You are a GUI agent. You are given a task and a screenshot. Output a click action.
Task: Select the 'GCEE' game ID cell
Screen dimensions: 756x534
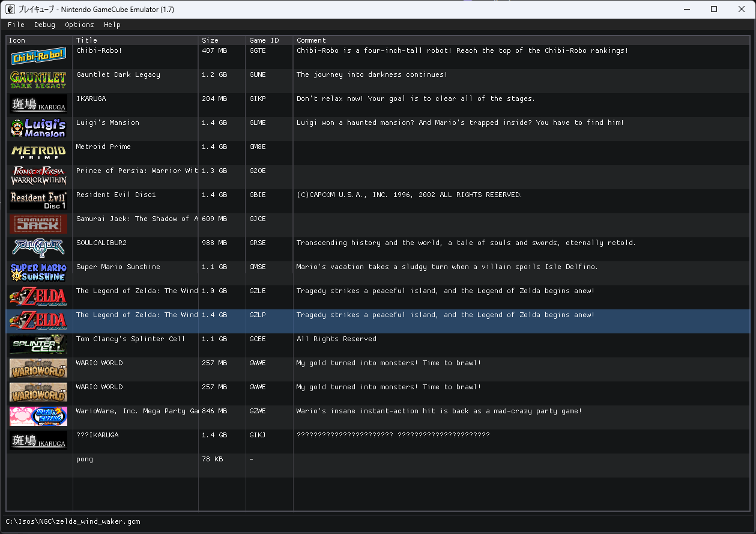(x=258, y=339)
